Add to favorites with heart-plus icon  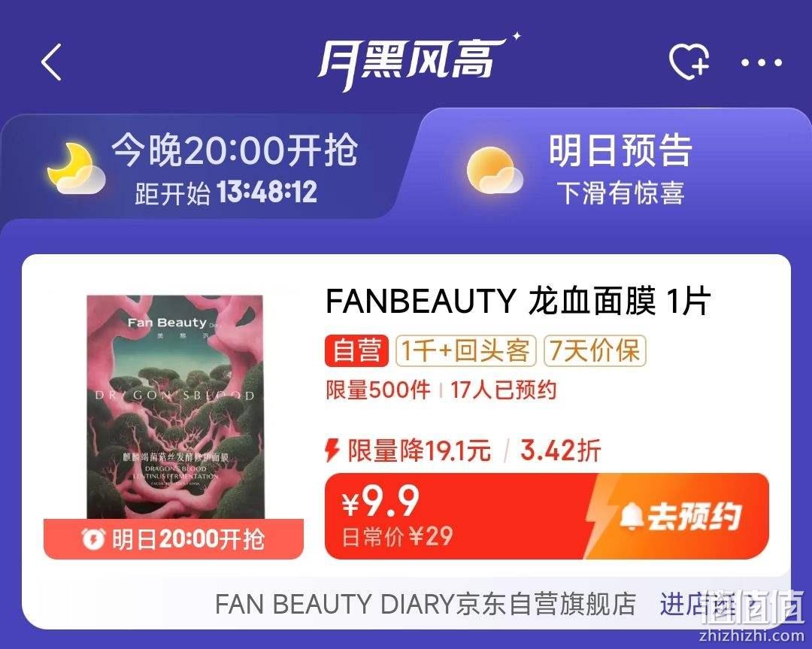pyautogui.click(x=689, y=62)
